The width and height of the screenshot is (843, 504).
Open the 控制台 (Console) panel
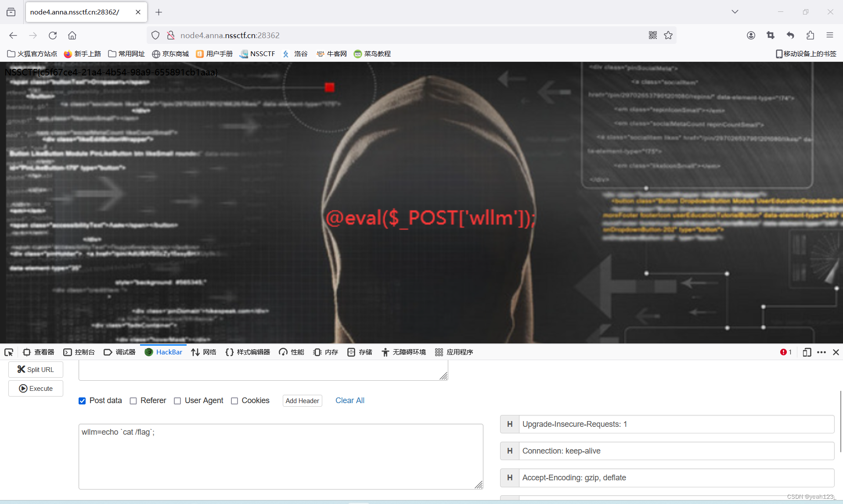click(79, 352)
